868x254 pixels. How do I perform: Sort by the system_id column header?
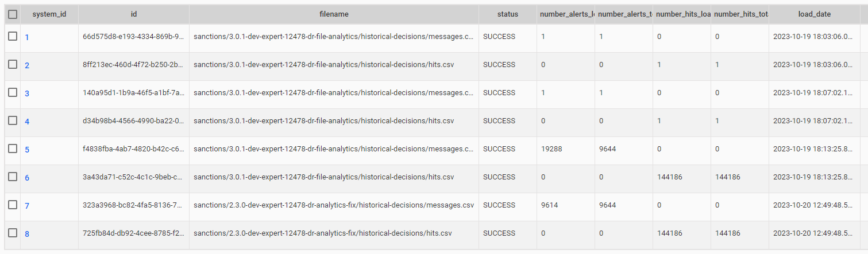tap(49, 14)
